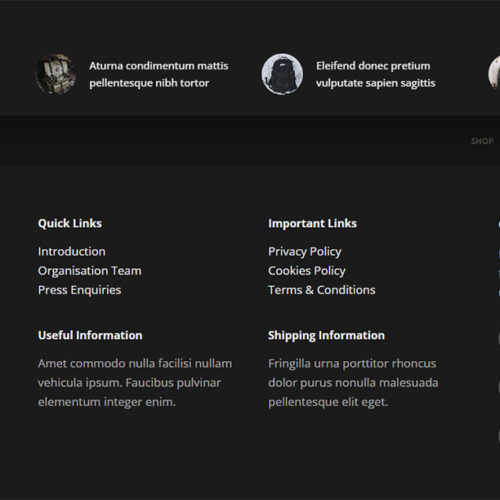
Task: Open 'Eleifend donec pretium' article link
Action: [376, 74]
